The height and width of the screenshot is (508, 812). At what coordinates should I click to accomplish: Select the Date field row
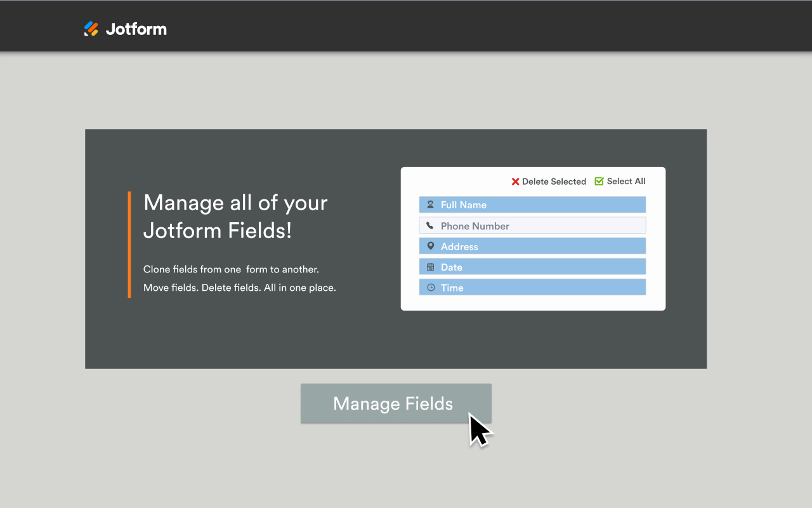[x=532, y=267]
